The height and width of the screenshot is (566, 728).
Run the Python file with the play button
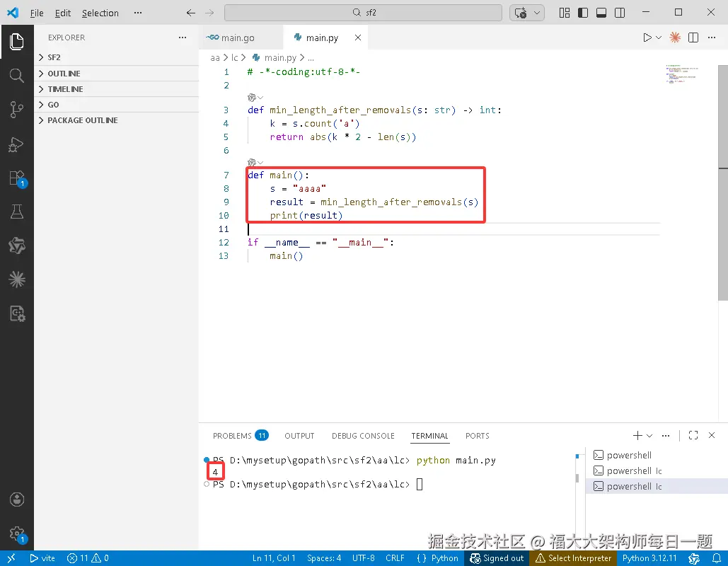pos(647,37)
